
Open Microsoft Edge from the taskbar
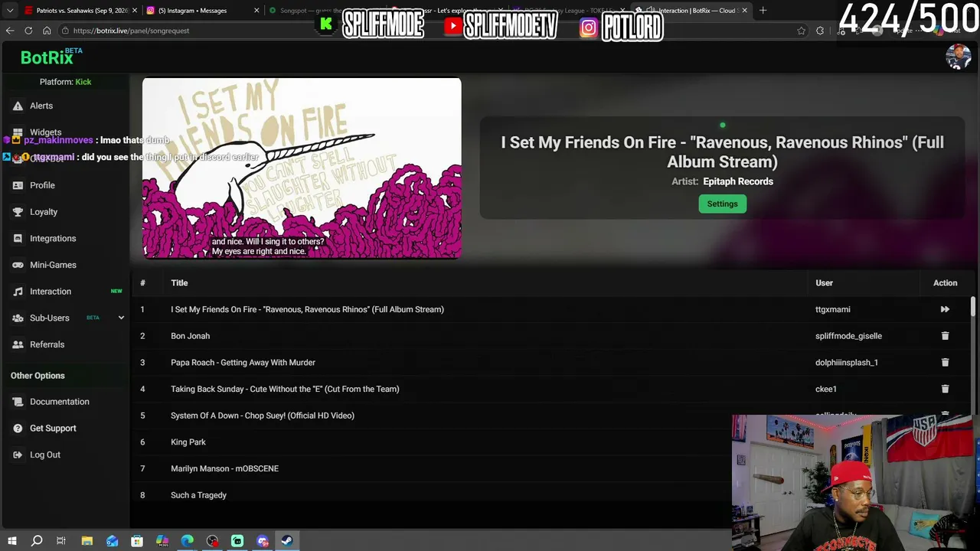(x=188, y=541)
